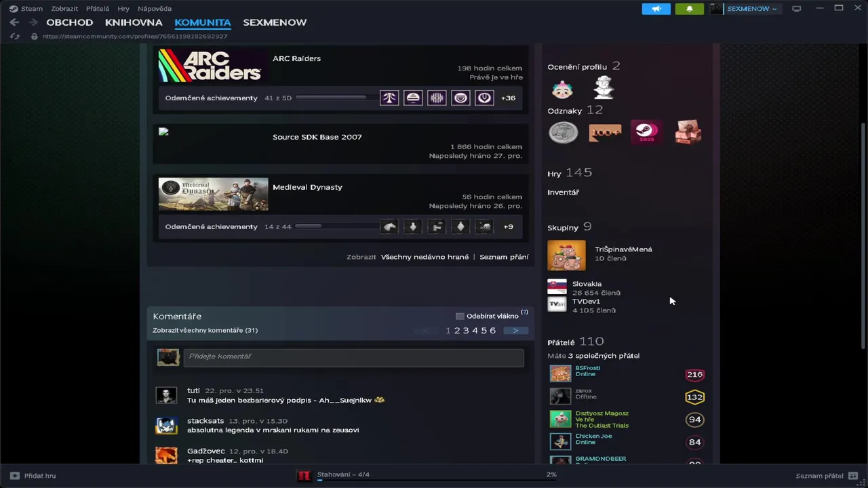This screenshot has width=868, height=488.
Task: Go to next comments page arrow
Action: click(x=515, y=330)
